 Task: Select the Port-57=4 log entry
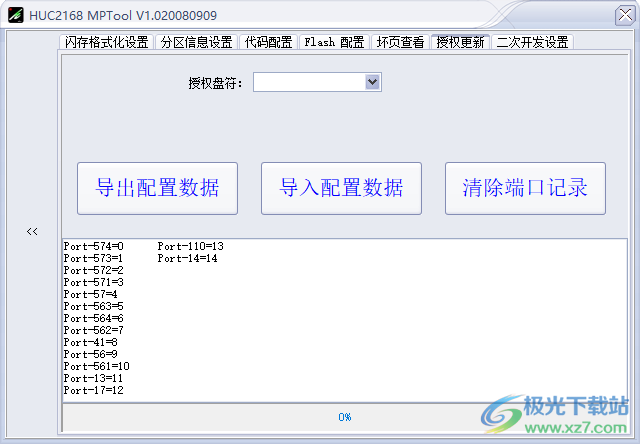pyautogui.click(x=91, y=294)
